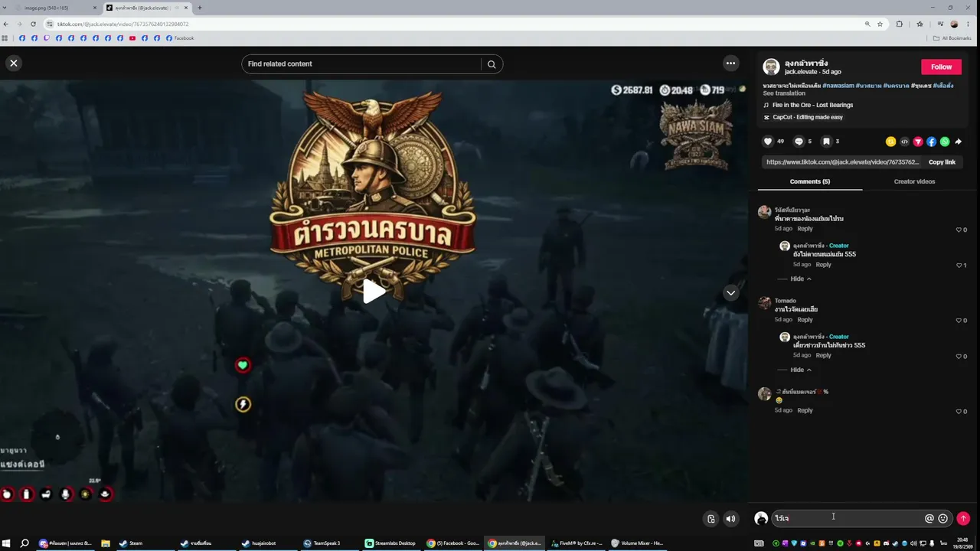
Task: Select the Comments (5) tab
Action: pyautogui.click(x=810, y=181)
